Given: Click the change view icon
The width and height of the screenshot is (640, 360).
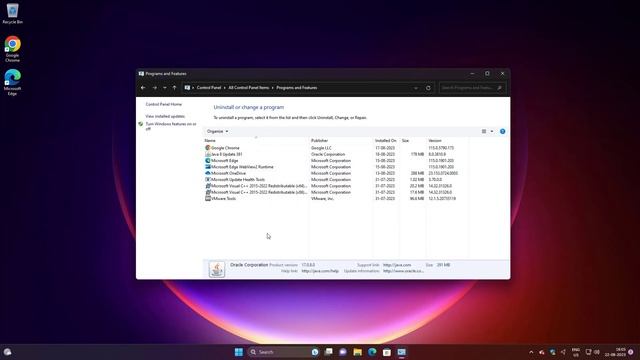Looking at the screenshot, I should tap(484, 131).
